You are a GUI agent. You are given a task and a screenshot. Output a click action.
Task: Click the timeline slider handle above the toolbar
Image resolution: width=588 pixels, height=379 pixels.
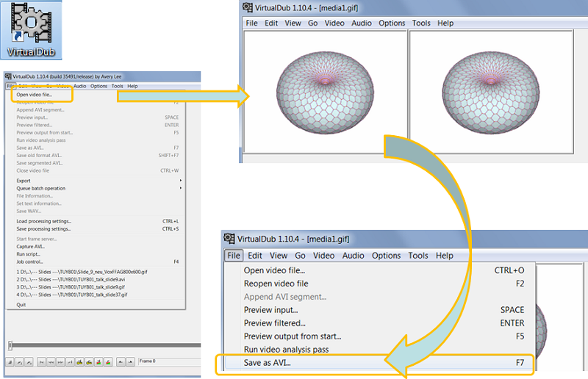point(10,345)
